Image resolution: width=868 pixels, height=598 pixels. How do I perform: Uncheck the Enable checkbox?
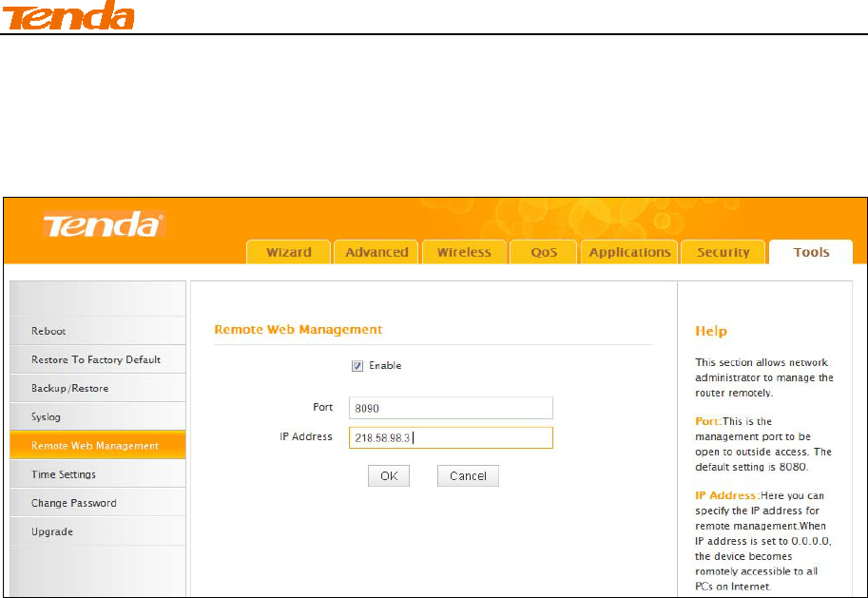[x=357, y=366]
